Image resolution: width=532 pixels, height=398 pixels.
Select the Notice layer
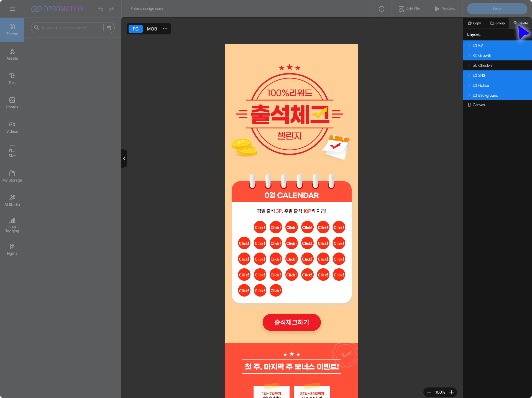point(497,85)
